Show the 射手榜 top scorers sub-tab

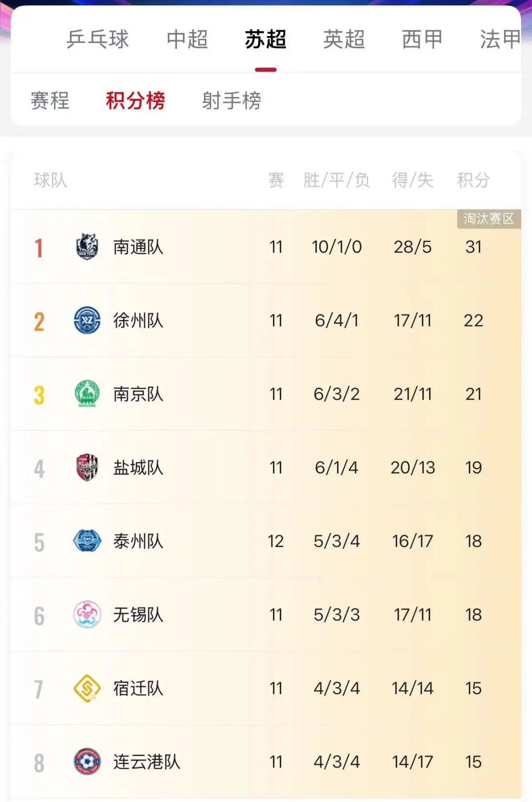click(232, 100)
